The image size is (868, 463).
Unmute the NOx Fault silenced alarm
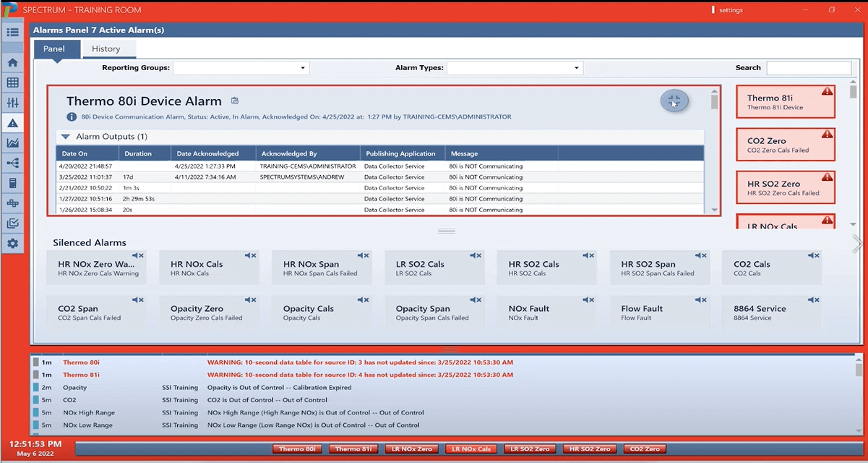(588, 300)
